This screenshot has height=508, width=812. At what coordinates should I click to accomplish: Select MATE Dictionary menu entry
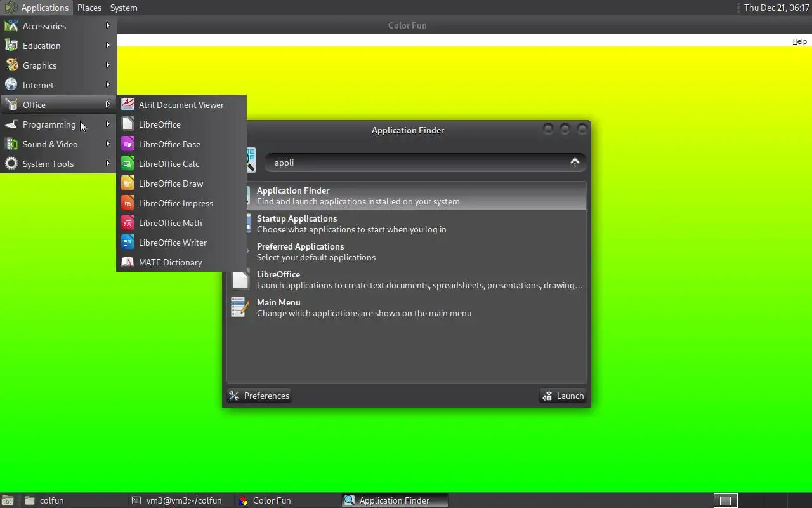point(181,262)
